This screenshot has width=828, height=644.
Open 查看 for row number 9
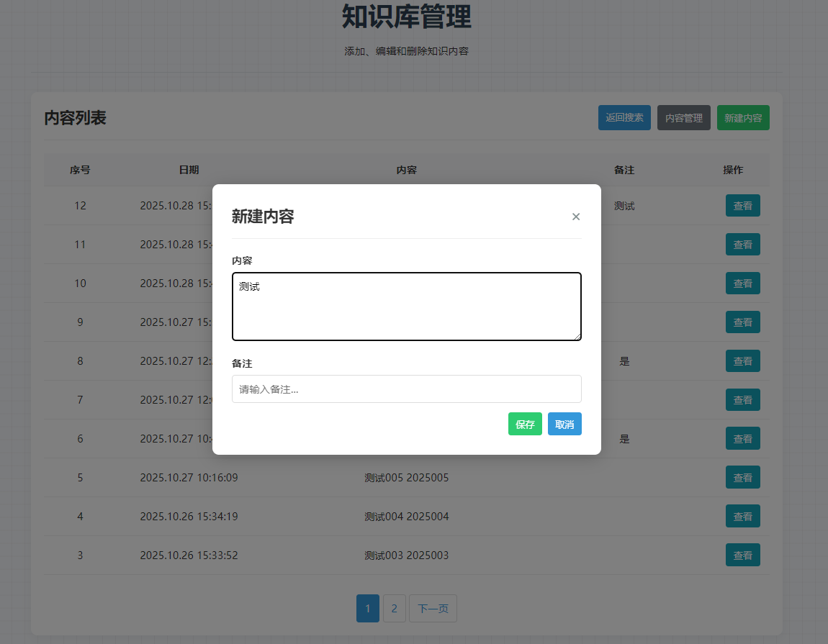(x=742, y=322)
